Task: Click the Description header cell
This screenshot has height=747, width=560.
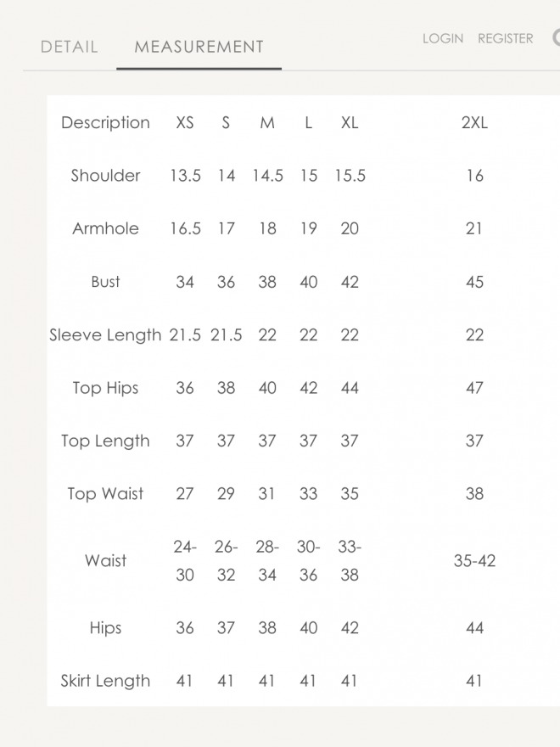Action: 105,122
